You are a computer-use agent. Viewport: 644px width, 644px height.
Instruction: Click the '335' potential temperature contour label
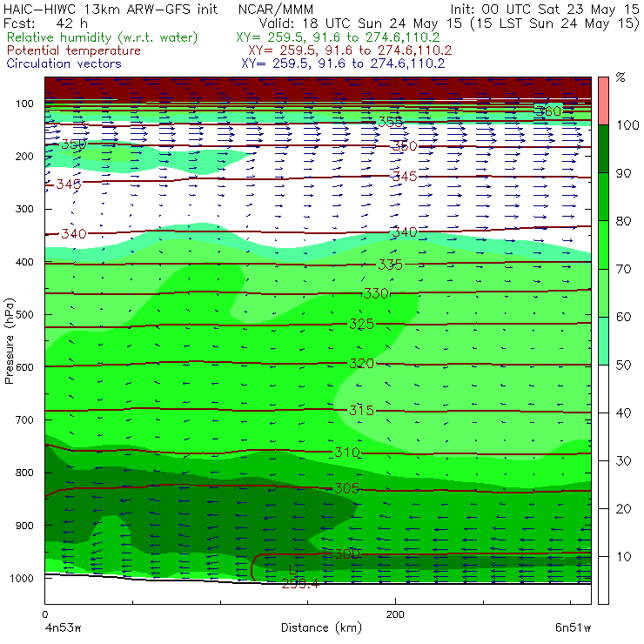tap(390, 265)
